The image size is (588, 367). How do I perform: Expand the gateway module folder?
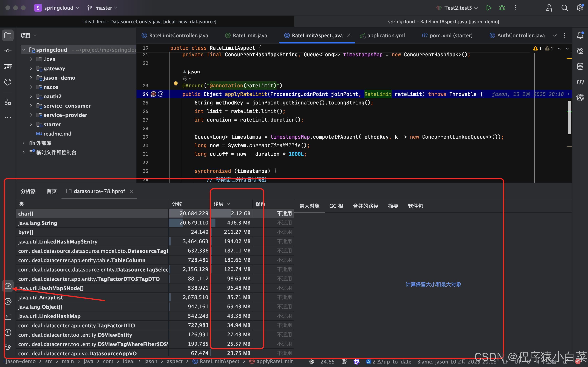[x=31, y=68]
